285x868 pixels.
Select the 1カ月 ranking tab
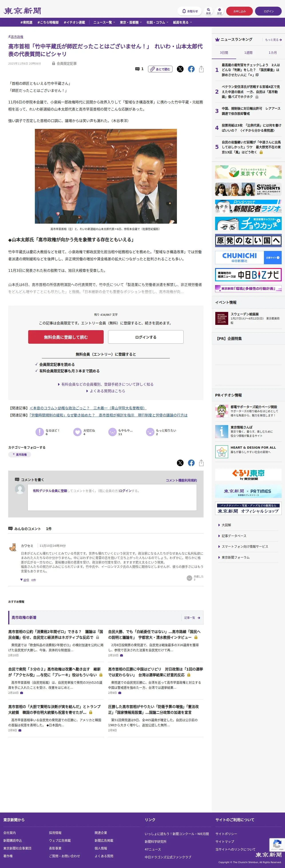click(x=273, y=53)
